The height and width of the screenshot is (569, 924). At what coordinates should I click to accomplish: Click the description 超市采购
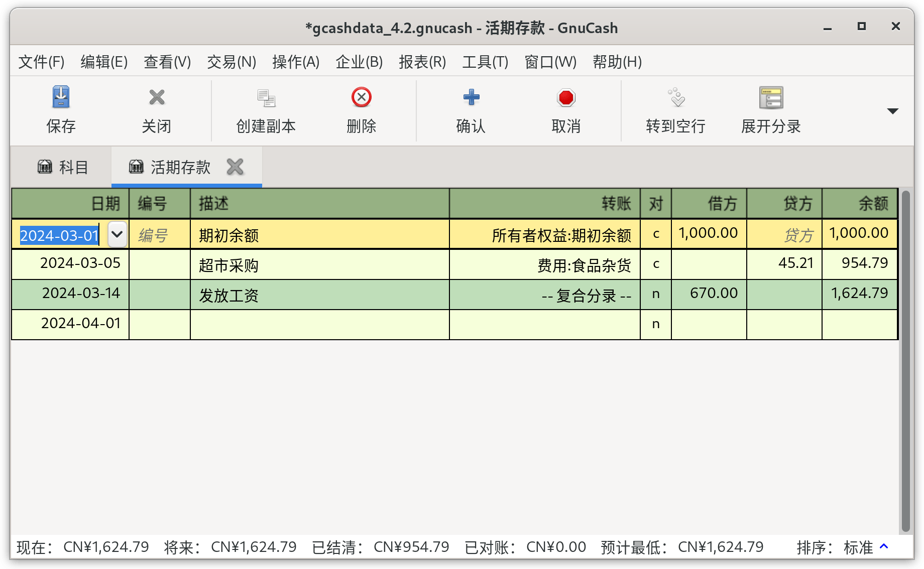320,264
